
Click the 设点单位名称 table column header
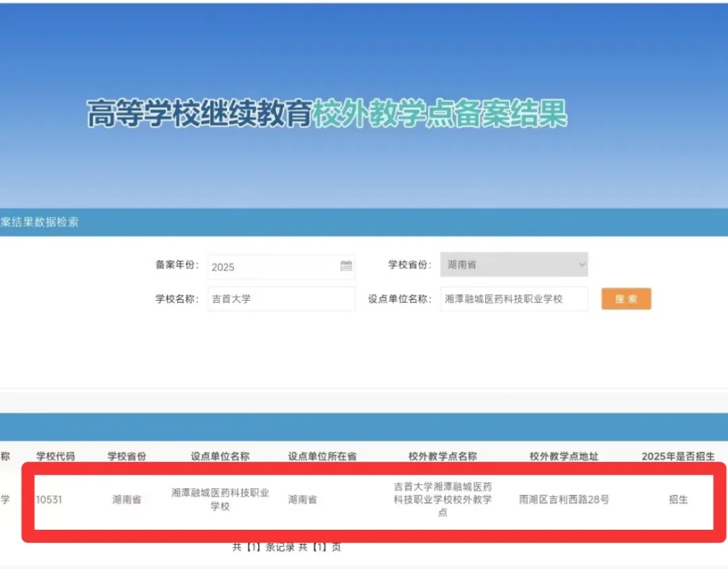220,456
